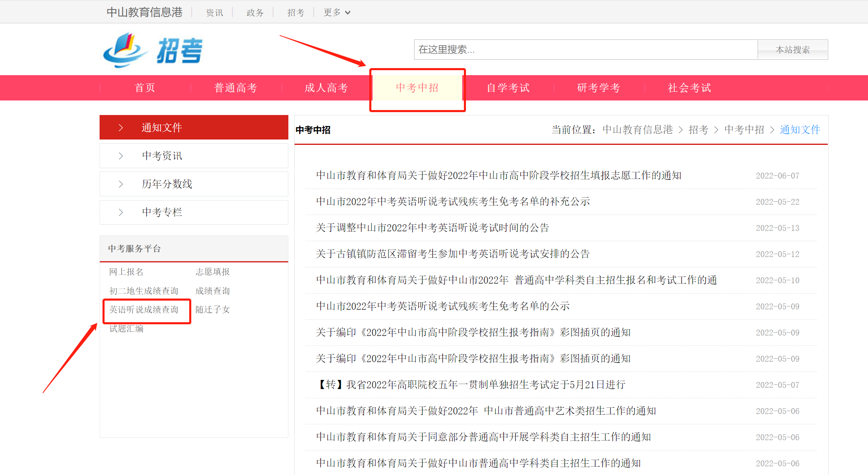Image resolution: width=868 pixels, height=475 pixels.
Task: Open the 试题汇编 link
Action: (x=126, y=329)
